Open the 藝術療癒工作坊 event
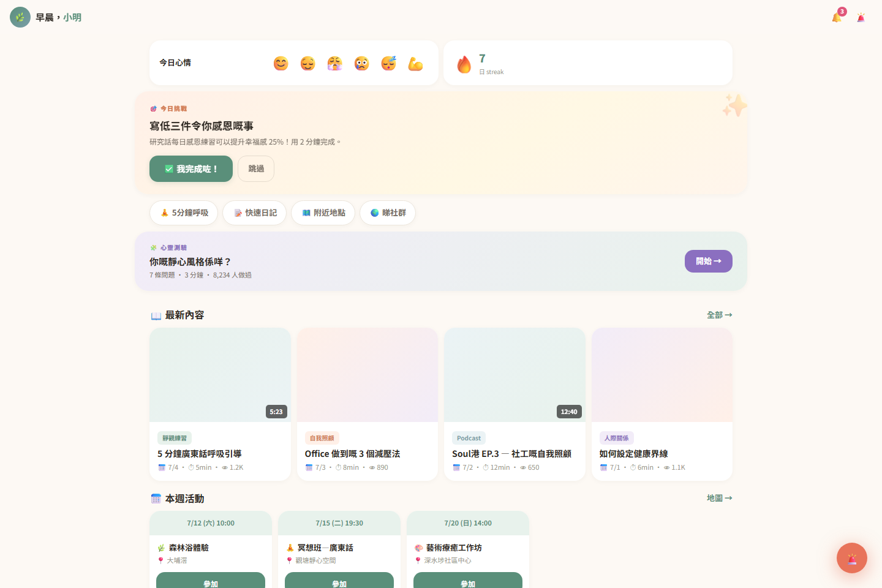Image resolution: width=882 pixels, height=588 pixels. (x=454, y=548)
